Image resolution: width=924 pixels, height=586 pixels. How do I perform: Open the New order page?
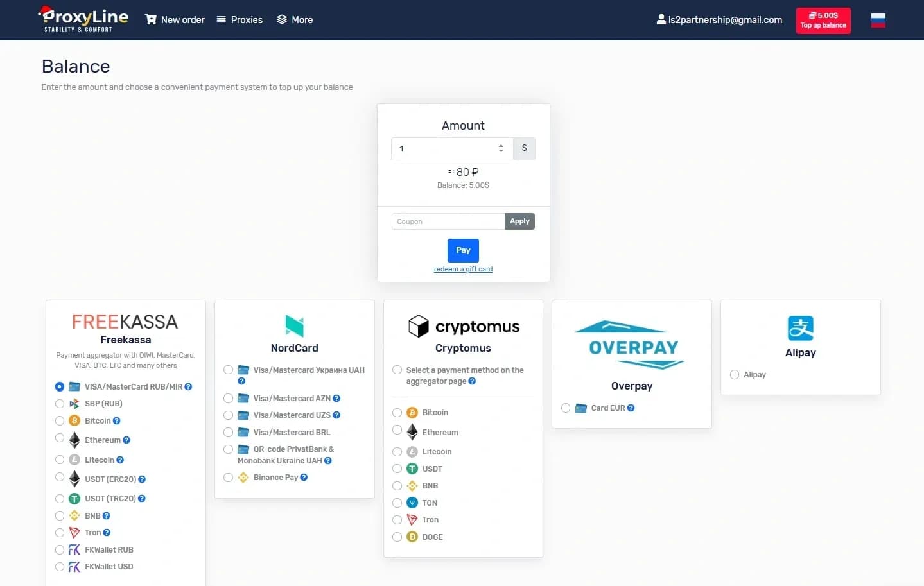(175, 20)
